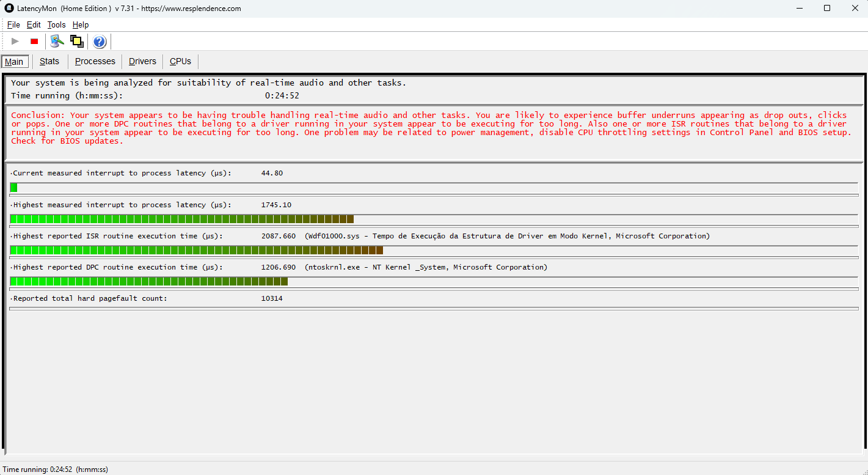Image resolution: width=868 pixels, height=475 pixels.
Task: Maximize the LatencyMon window
Action: [827, 9]
